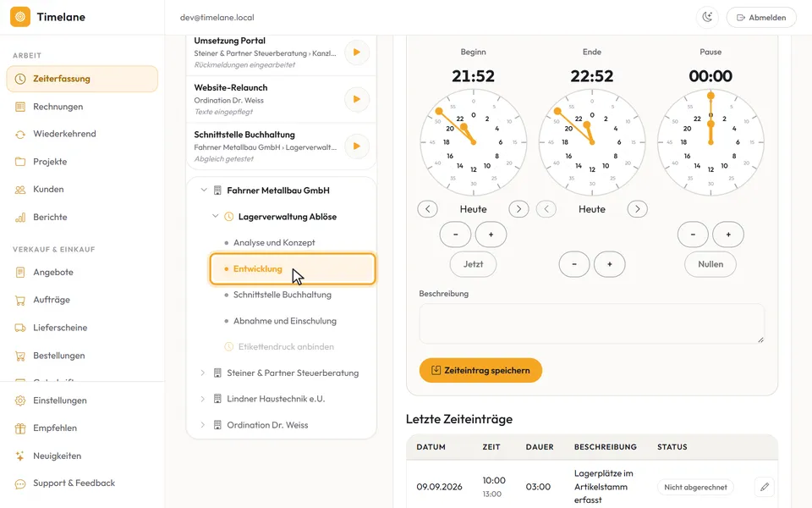
Task: Select Abnahme und Einschulung task
Action: [x=293, y=321]
